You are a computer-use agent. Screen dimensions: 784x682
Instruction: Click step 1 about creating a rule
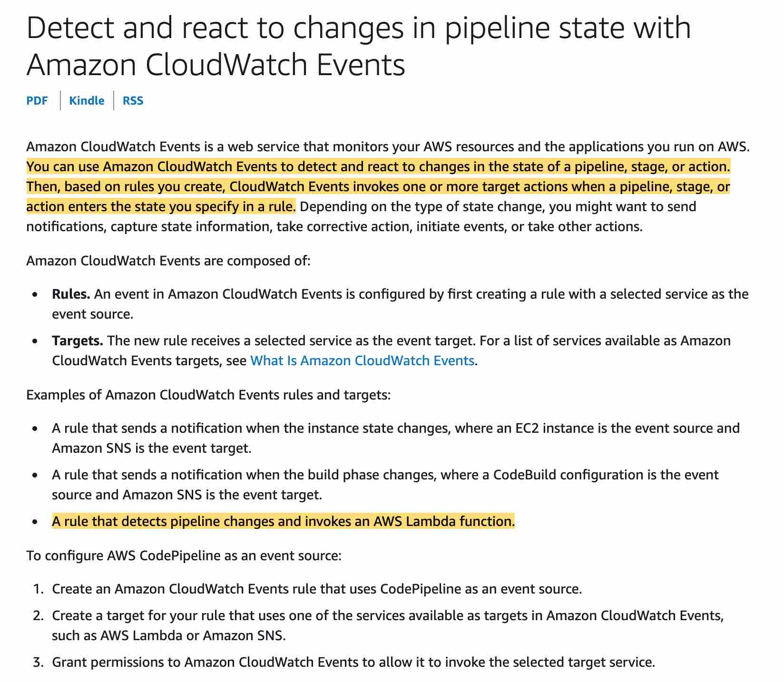click(x=317, y=589)
